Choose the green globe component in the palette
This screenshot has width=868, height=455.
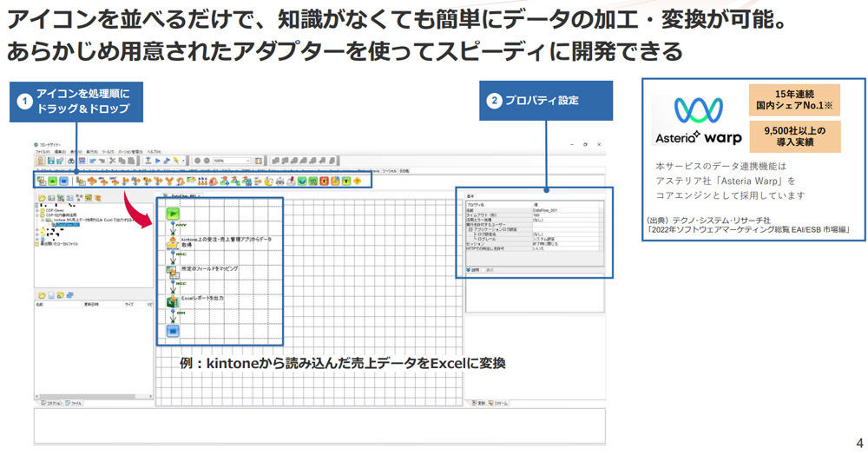coord(302,181)
